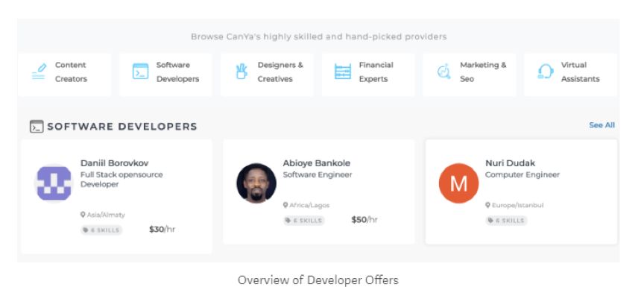Click 6 Skills tag on Daniil's card
This screenshot has height=287, width=644.
(x=101, y=230)
